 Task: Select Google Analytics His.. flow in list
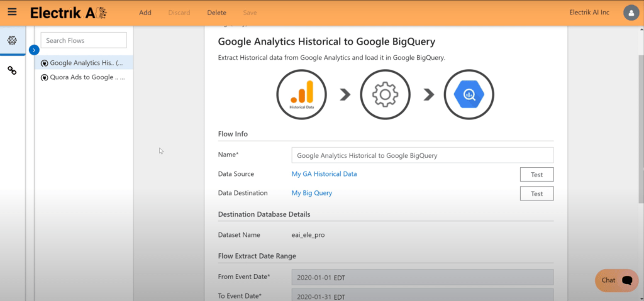tap(84, 63)
